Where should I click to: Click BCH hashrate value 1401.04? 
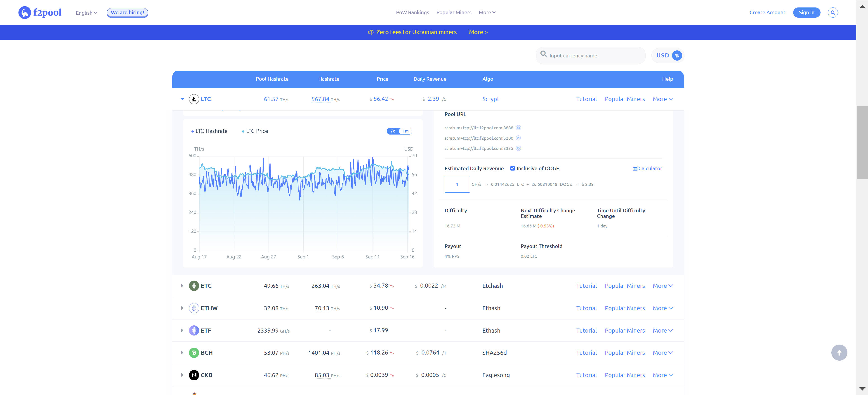(x=319, y=353)
